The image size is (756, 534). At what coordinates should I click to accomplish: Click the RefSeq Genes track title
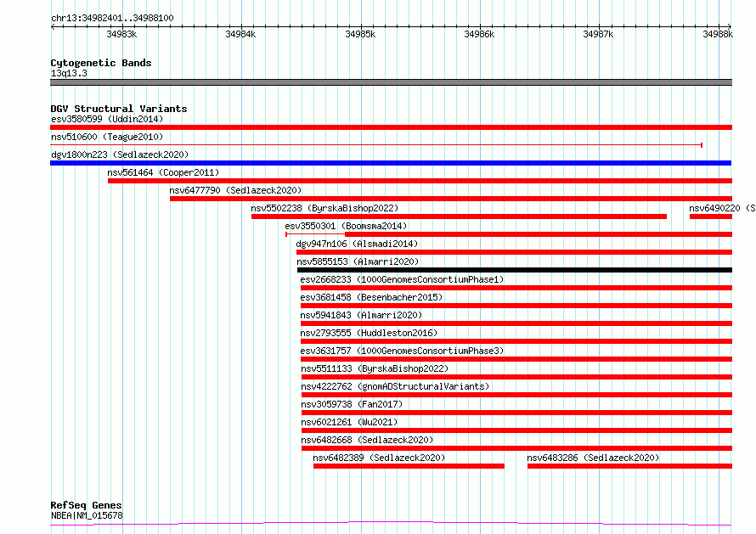(86, 506)
